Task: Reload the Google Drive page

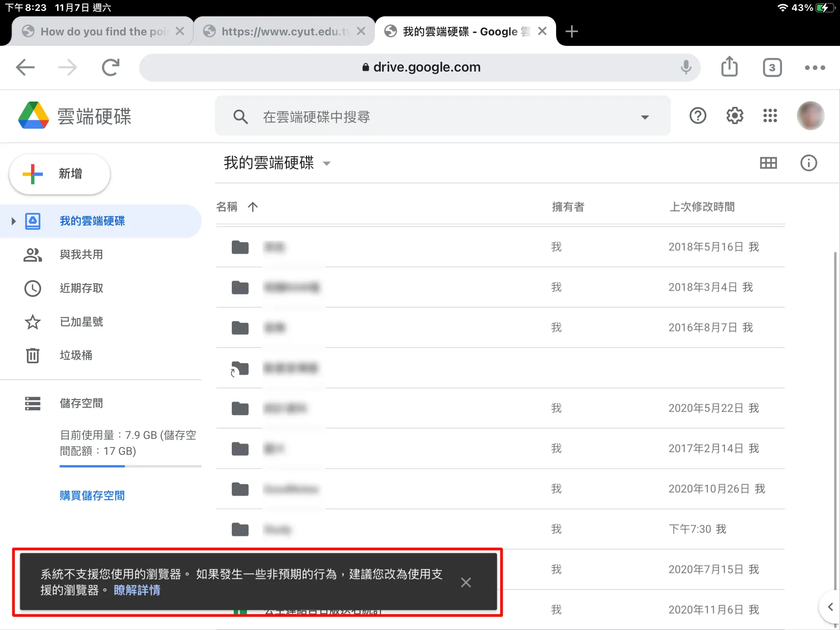Action: pos(111,67)
